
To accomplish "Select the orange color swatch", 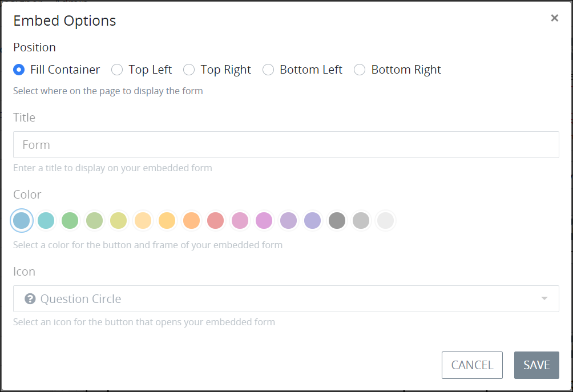I will (x=192, y=221).
